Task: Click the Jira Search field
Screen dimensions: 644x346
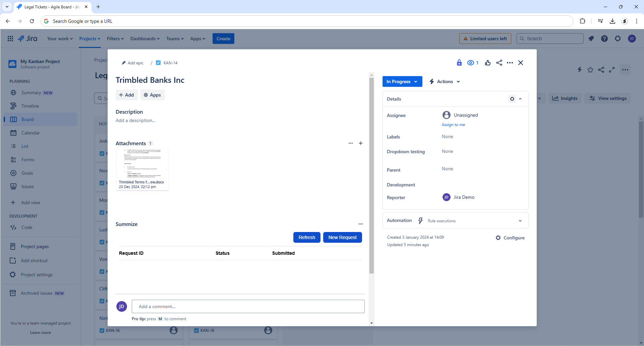Action: pos(550,39)
